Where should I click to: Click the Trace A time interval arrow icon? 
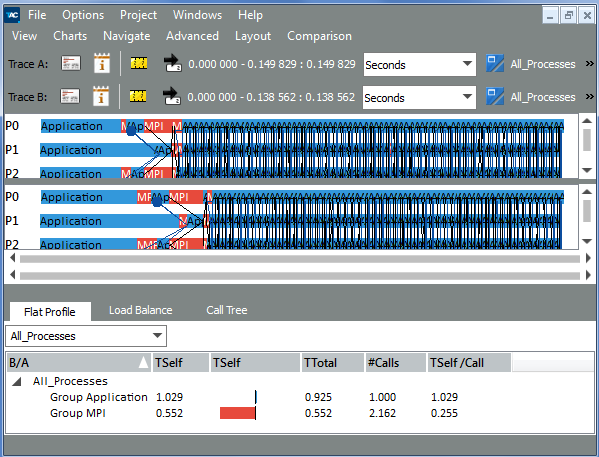pyautogui.click(x=172, y=63)
